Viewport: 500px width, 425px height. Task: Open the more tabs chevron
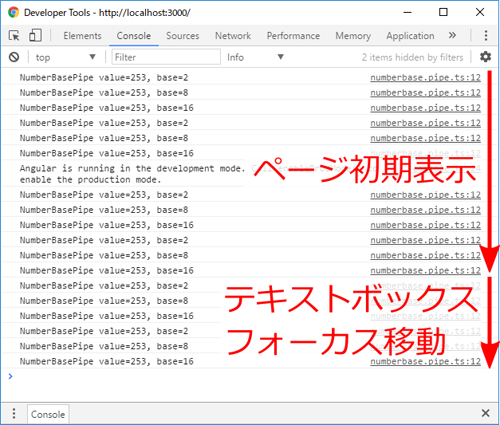point(452,35)
